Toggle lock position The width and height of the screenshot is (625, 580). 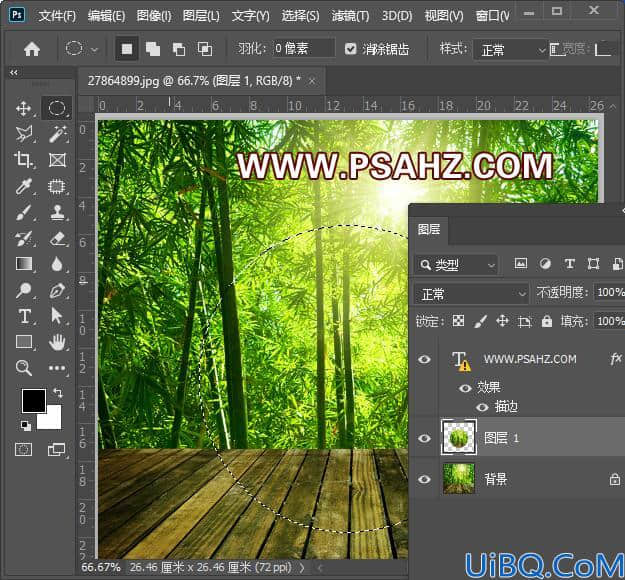[502, 320]
